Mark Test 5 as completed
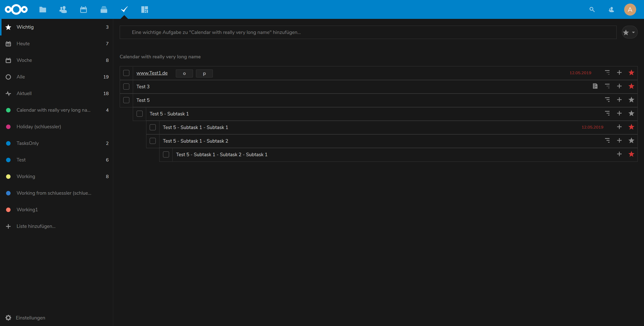The height and width of the screenshot is (326, 644). click(126, 100)
